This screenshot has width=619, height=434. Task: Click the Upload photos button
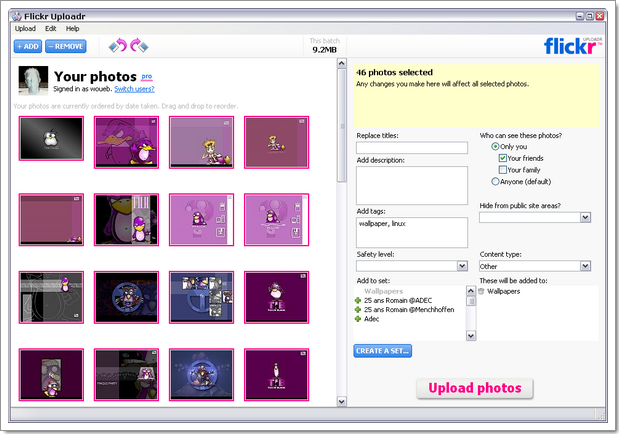click(475, 388)
